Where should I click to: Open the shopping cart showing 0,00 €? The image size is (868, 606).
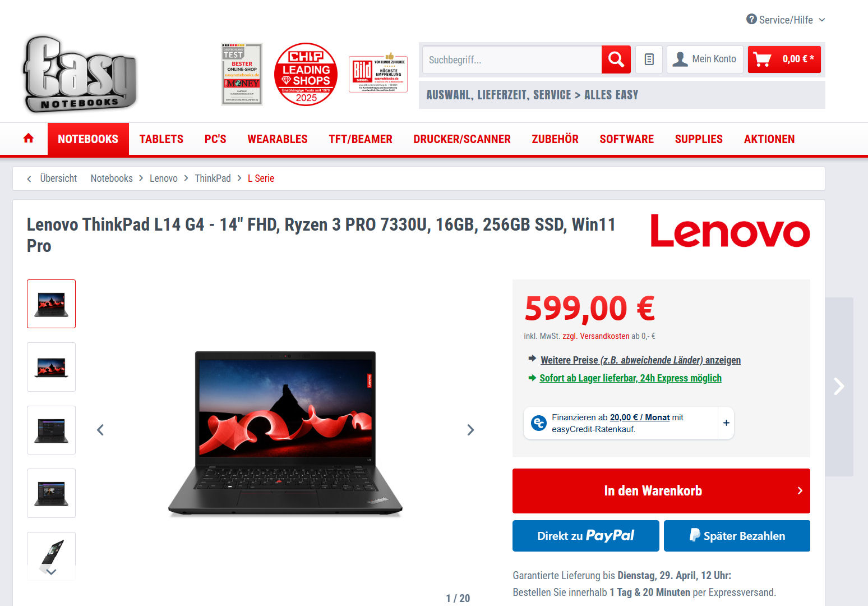pos(784,59)
